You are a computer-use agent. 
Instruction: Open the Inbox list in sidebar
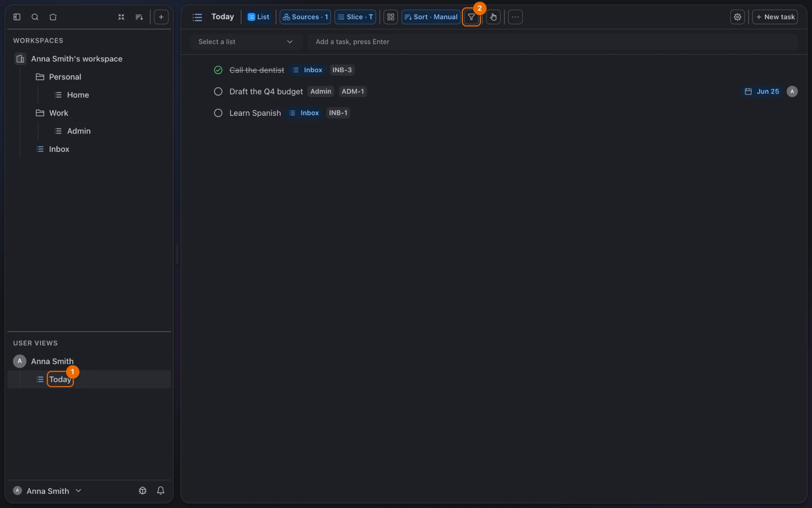(59, 149)
